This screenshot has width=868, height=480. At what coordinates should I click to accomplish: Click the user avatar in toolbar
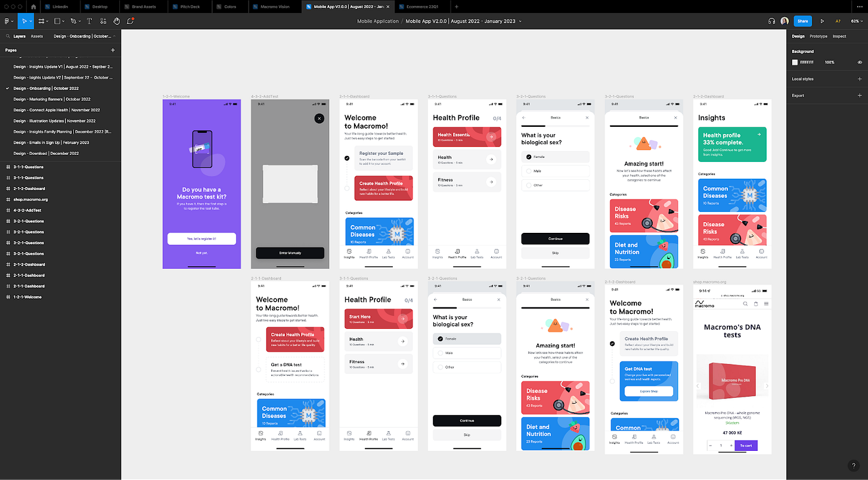pyautogui.click(x=785, y=21)
